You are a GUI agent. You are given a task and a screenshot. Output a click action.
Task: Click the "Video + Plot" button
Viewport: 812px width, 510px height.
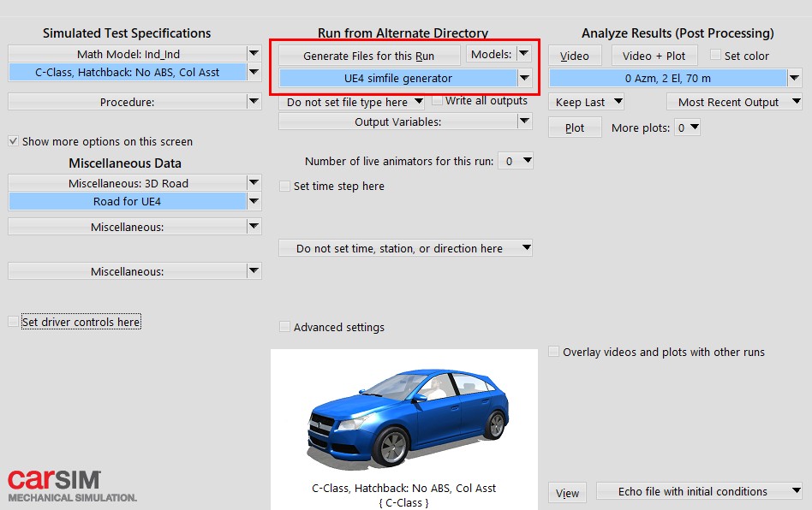point(653,56)
